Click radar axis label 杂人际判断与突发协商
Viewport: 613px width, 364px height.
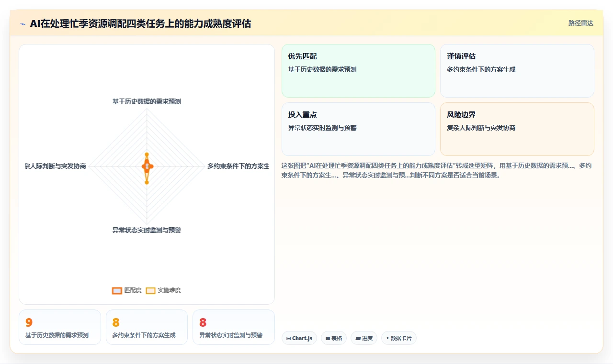click(x=56, y=166)
